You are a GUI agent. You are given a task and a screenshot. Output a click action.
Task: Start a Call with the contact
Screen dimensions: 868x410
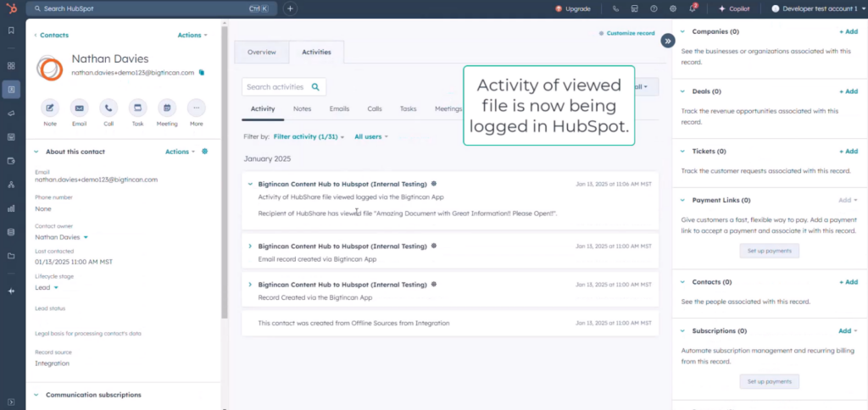(x=108, y=108)
